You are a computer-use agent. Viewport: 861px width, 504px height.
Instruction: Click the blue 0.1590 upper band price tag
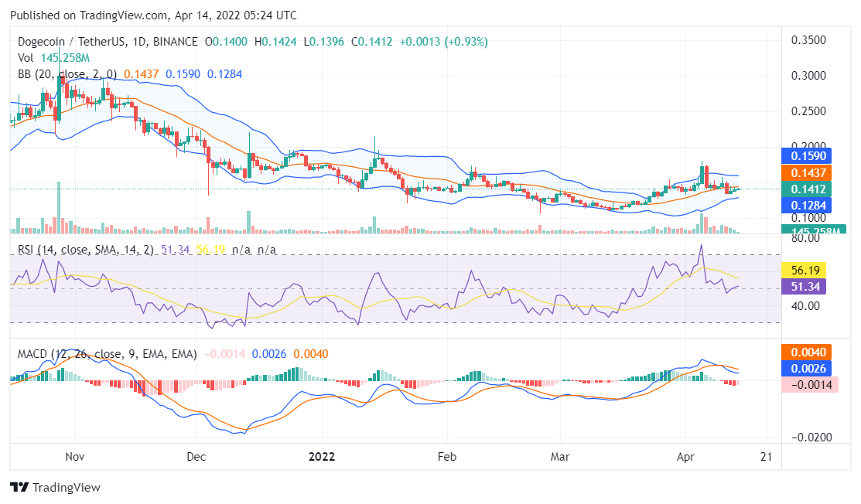tap(809, 155)
